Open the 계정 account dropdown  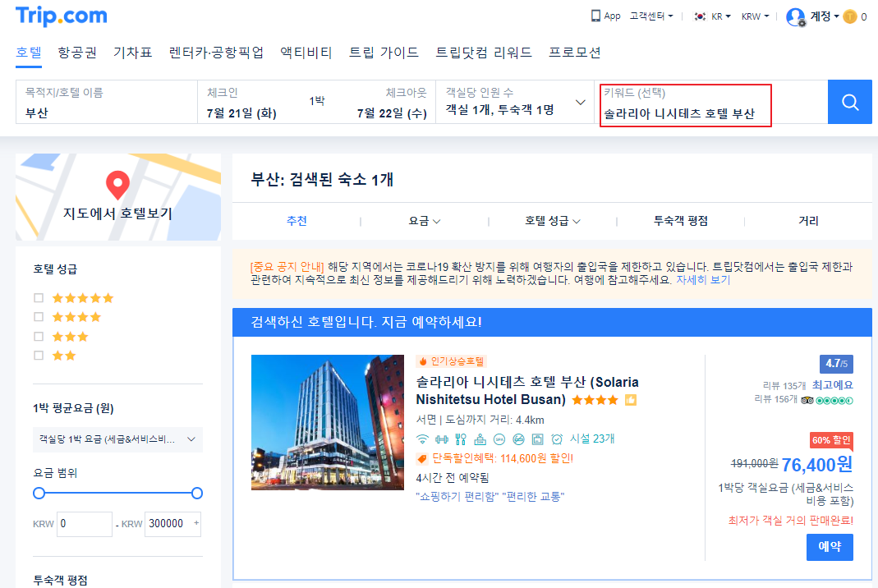(825, 16)
